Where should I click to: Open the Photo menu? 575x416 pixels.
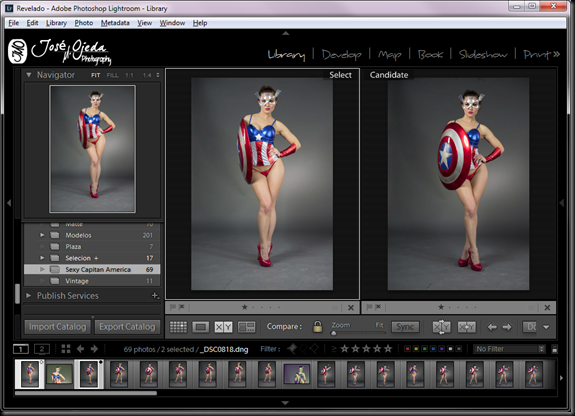coord(84,23)
